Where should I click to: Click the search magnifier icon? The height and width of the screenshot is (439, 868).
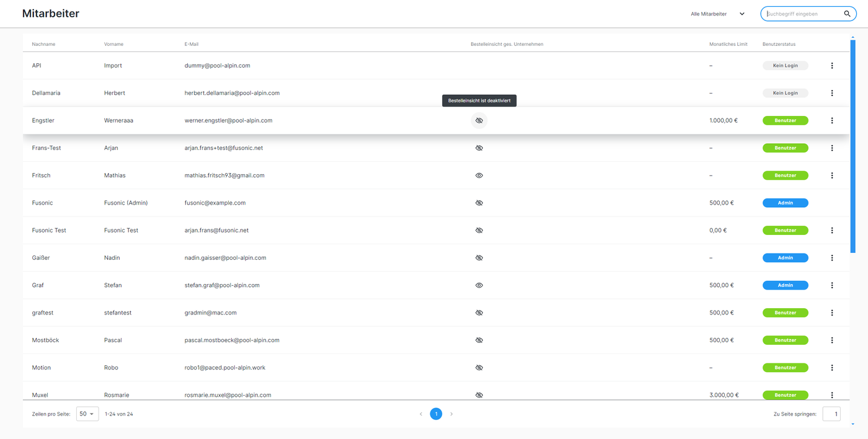(x=847, y=14)
